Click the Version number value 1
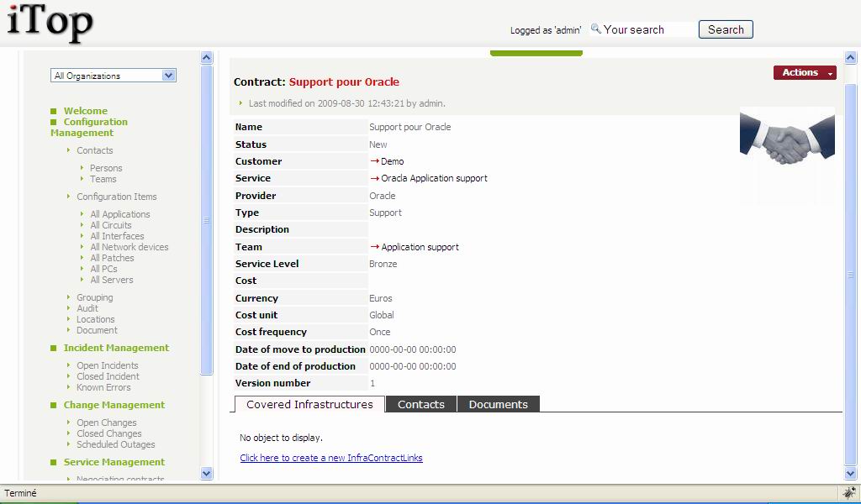Viewport: 861px width, 504px height. 372,383
